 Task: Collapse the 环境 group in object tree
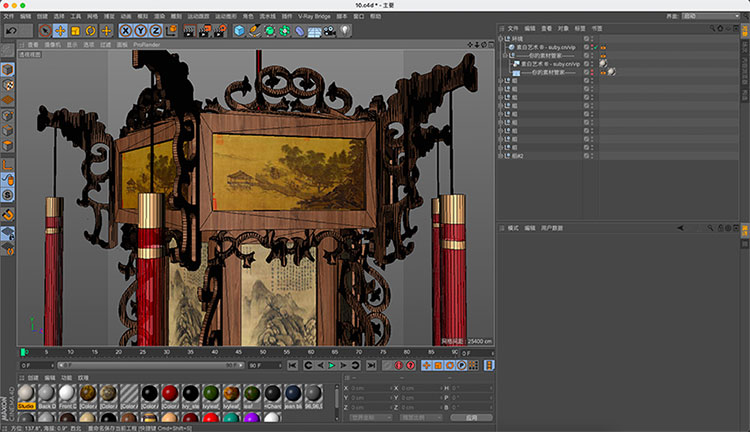click(x=501, y=39)
